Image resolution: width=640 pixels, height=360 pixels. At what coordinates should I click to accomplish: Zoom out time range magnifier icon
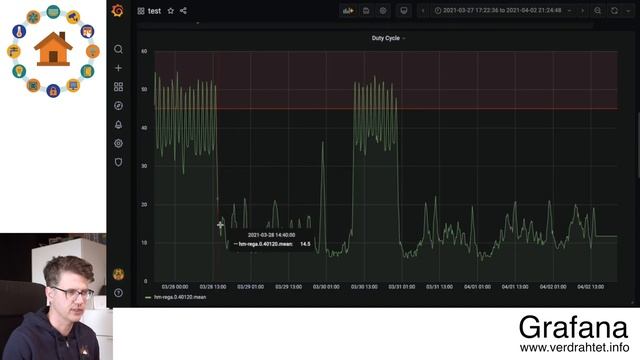pyautogui.click(x=598, y=11)
